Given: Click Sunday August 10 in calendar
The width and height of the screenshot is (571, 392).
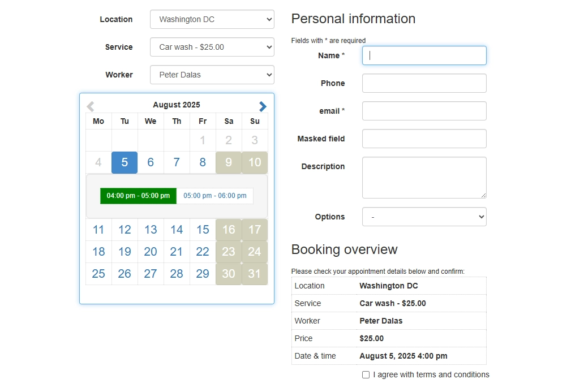Looking at the screenshot, I should point(255,162).
